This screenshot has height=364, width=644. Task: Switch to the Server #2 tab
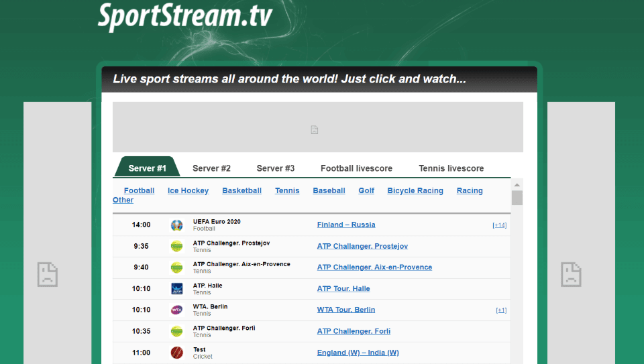point(211,168)
